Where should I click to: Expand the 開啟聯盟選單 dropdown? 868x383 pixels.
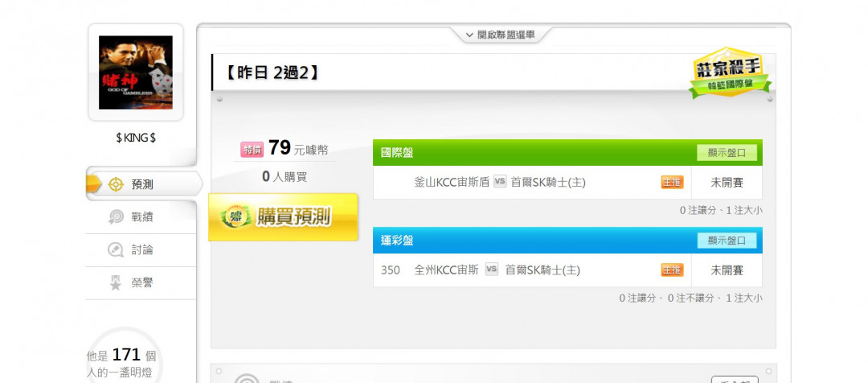coord(501,35)
